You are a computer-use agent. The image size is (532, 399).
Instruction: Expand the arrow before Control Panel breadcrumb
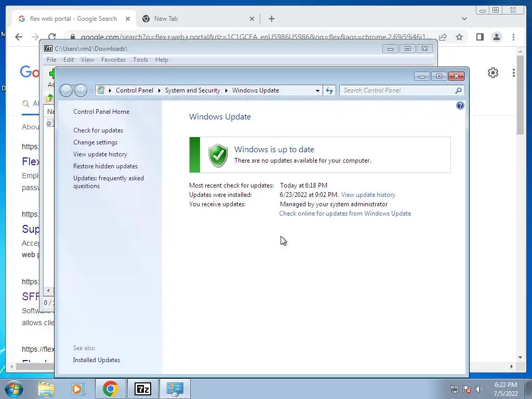tap(110, 90)
